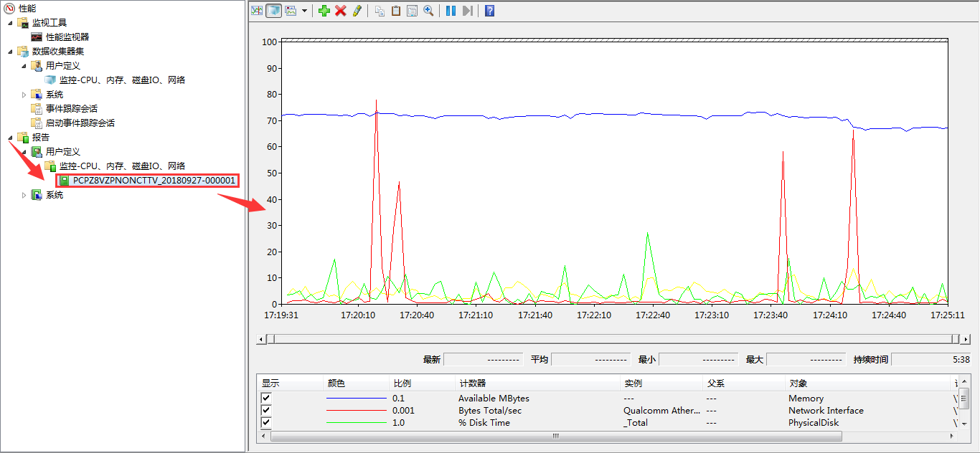
Task: Click the green Add counter plus icon
Action: [324, 11]
